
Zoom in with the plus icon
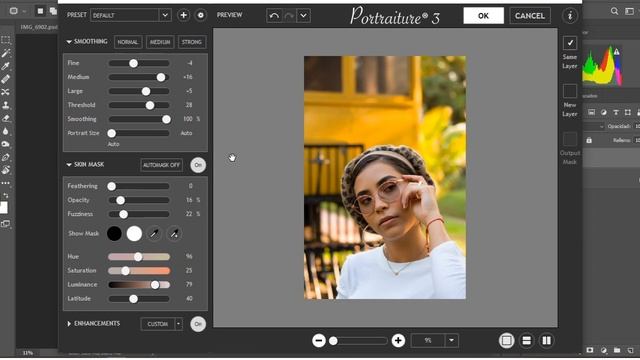click(398, 340)
